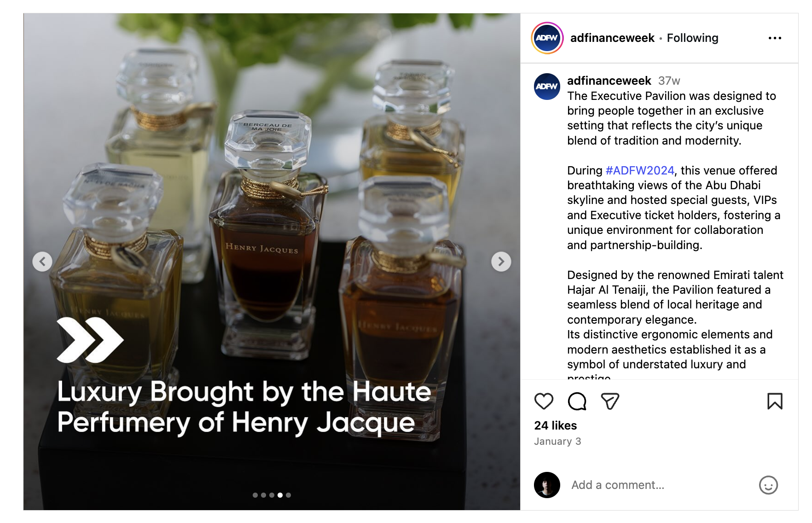812x523 pixels.
Task: Open adfinanceweek username in header
Action: click(612, 38)
